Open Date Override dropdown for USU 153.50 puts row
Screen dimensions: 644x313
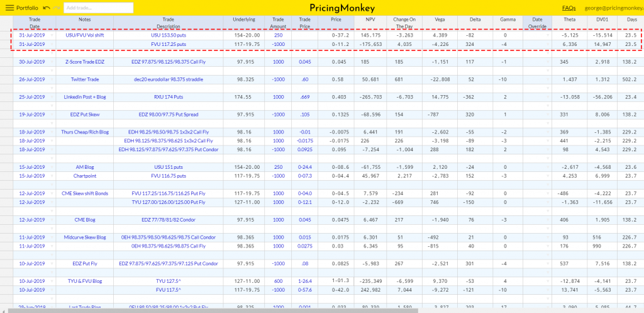click(x=548, y=35)
